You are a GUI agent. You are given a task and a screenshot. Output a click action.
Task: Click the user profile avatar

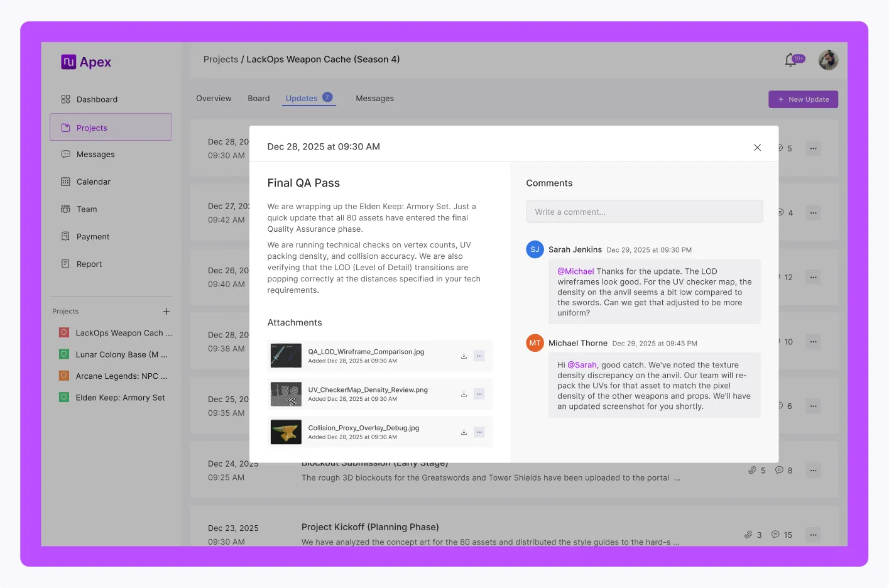pos(828,60)
